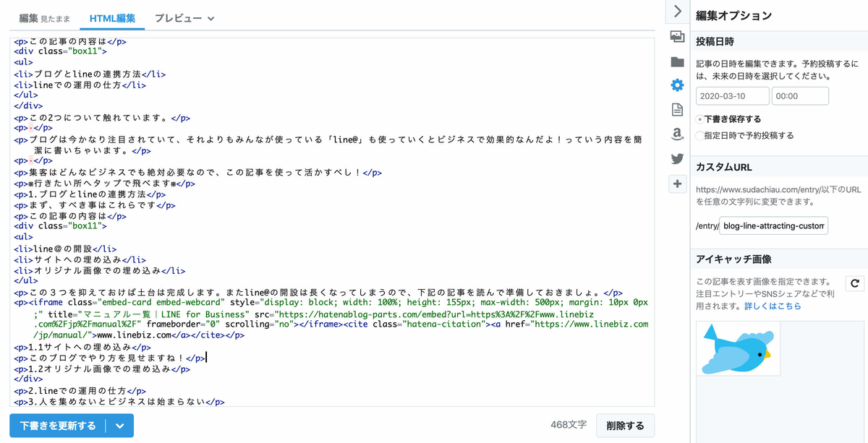Click the 468文字 character count

(568, 425)
